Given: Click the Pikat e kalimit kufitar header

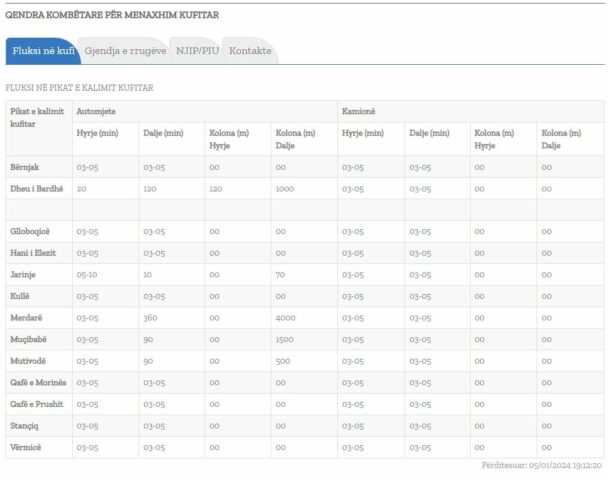Looking at the screenshot, I should (36, 117).
